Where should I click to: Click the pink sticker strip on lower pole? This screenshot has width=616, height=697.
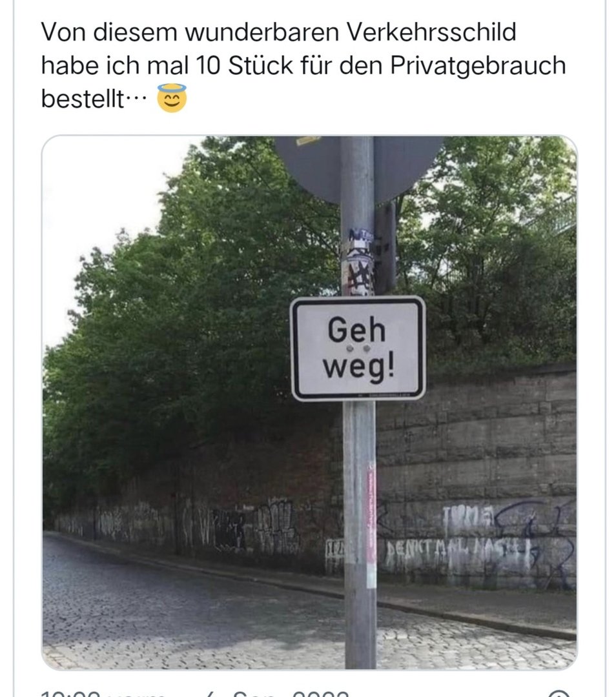click(x=371, y=525)
